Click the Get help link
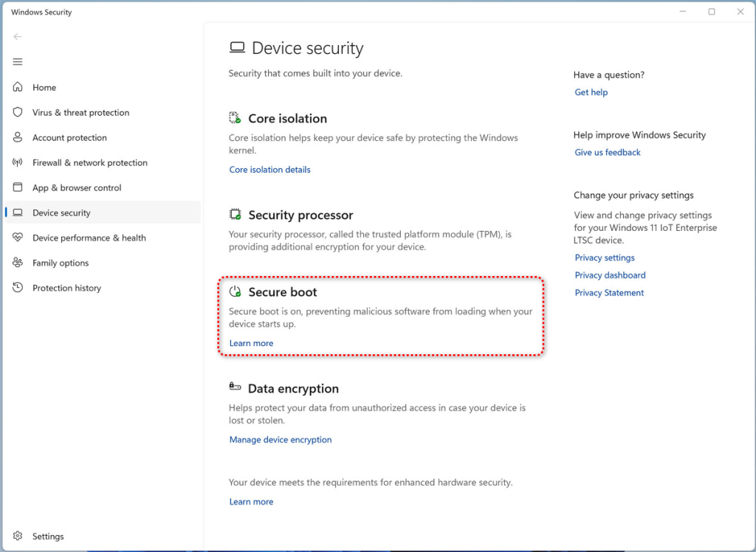 (591, 92)
